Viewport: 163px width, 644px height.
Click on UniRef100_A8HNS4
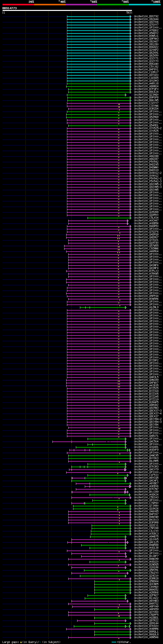(146, 86)
